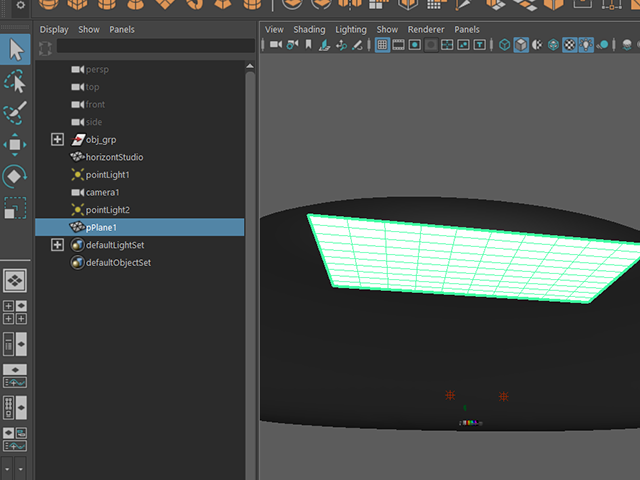The width and height of the screenshot is (640, 480).
Task: Open viewport Renderer menu
Action: (x=426, y=30)
